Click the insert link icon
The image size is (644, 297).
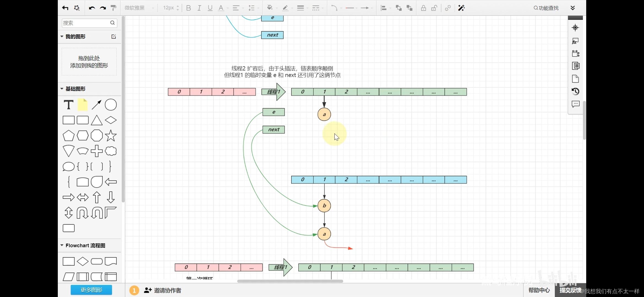coord(448,8)
